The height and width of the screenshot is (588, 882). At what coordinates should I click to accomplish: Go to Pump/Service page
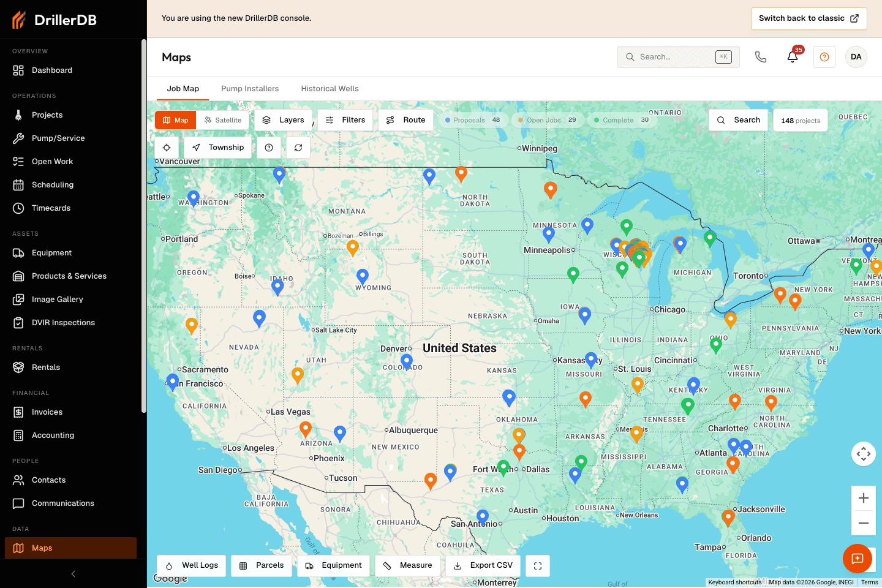coord(71,138)
